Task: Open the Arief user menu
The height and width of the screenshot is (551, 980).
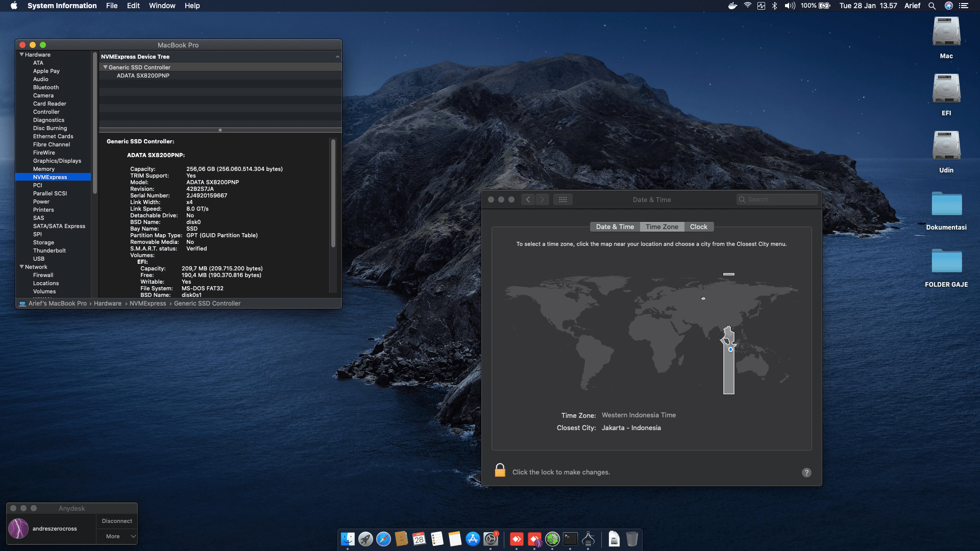Action: pyautogui.click(x=912, y=6)
